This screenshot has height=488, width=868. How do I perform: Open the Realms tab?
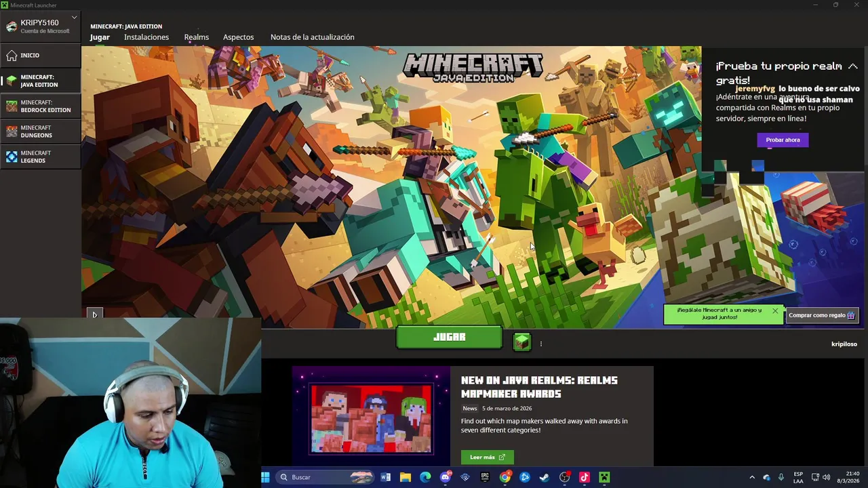pos(197,37)
